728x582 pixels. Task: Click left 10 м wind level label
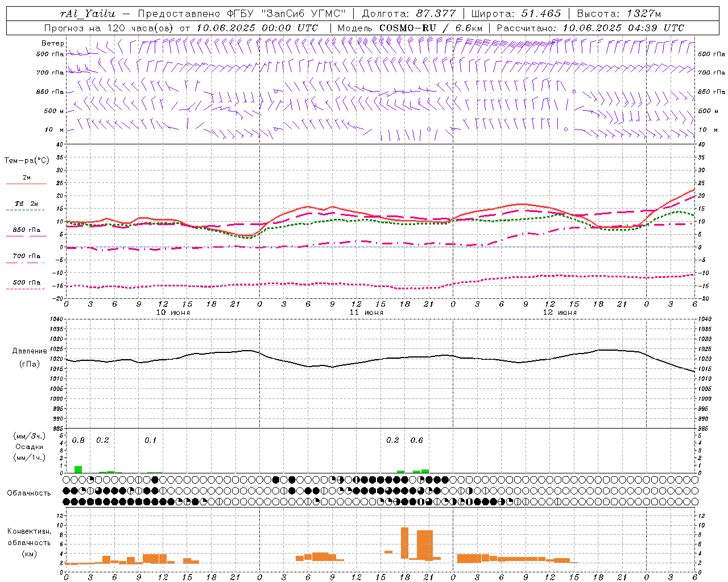[55, 130]
